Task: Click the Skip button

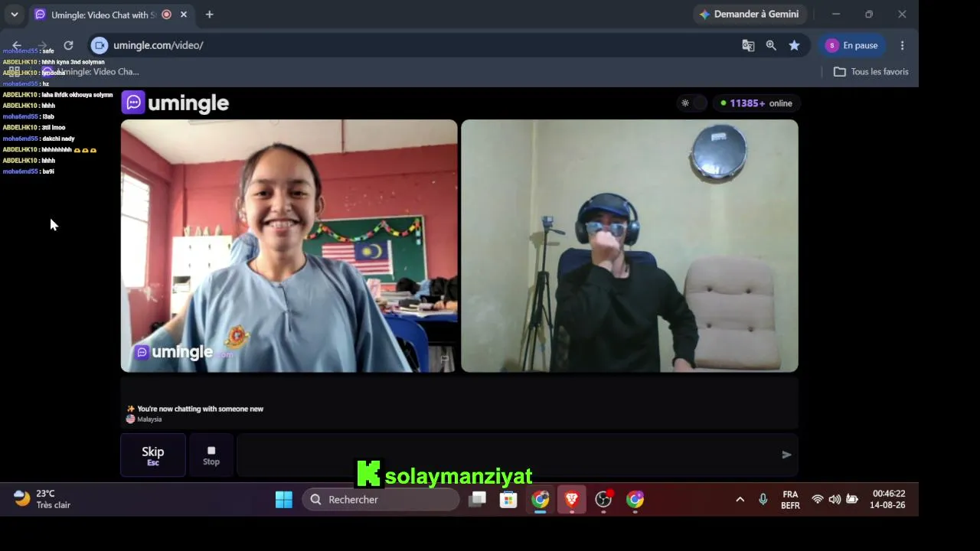Action: [153, 455]
